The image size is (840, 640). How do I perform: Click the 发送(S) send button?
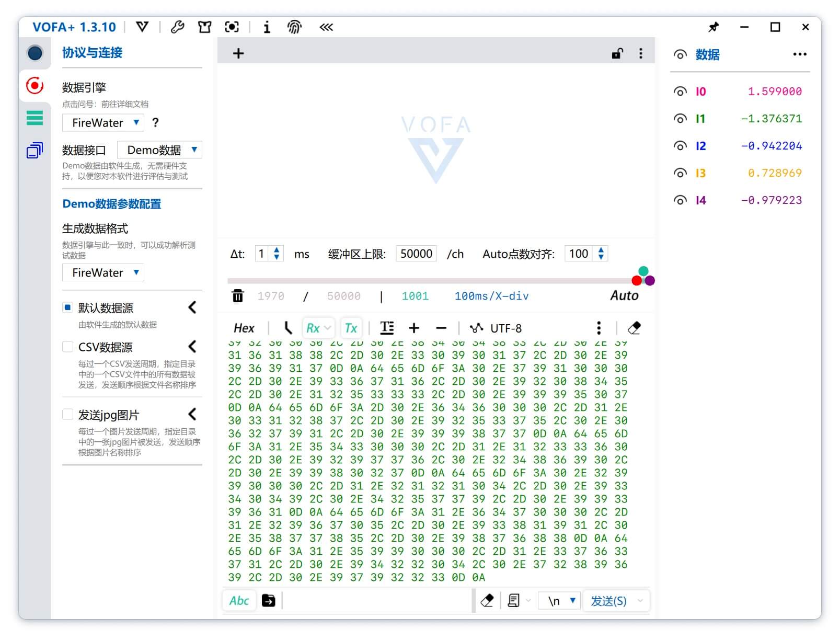pyautogui.click(x=608, y=601)
